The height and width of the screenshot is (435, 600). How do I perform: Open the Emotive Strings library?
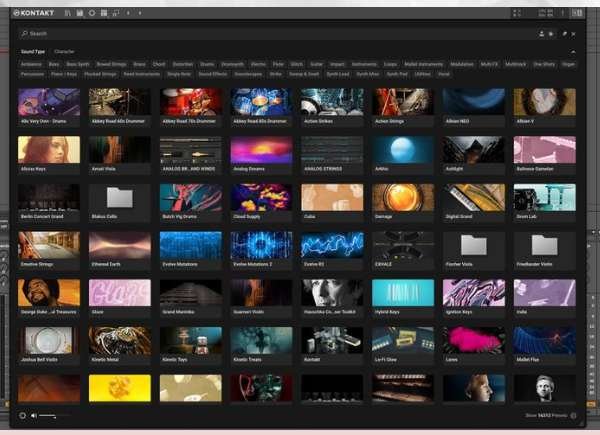49,250
